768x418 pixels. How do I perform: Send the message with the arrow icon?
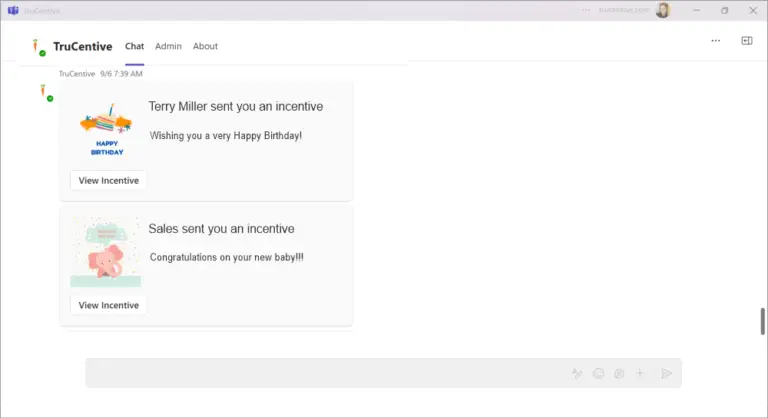[666, 373]
